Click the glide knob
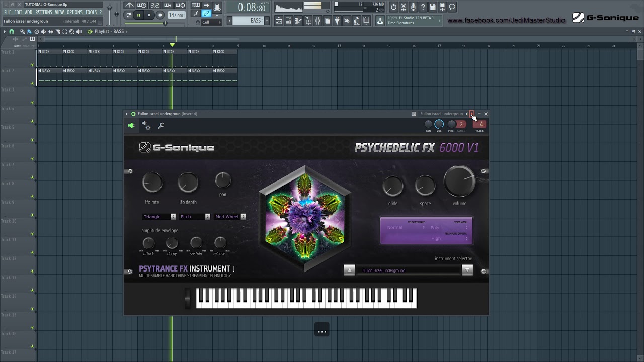Screen dimensions: 644x362 [393, 187]
